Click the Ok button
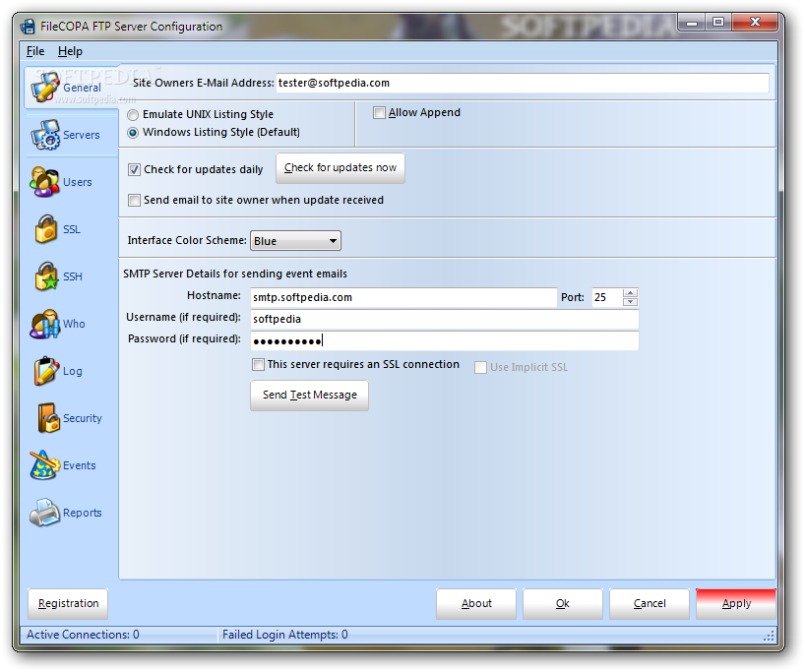This screenshot has height=672, width=805. [563, 604]
